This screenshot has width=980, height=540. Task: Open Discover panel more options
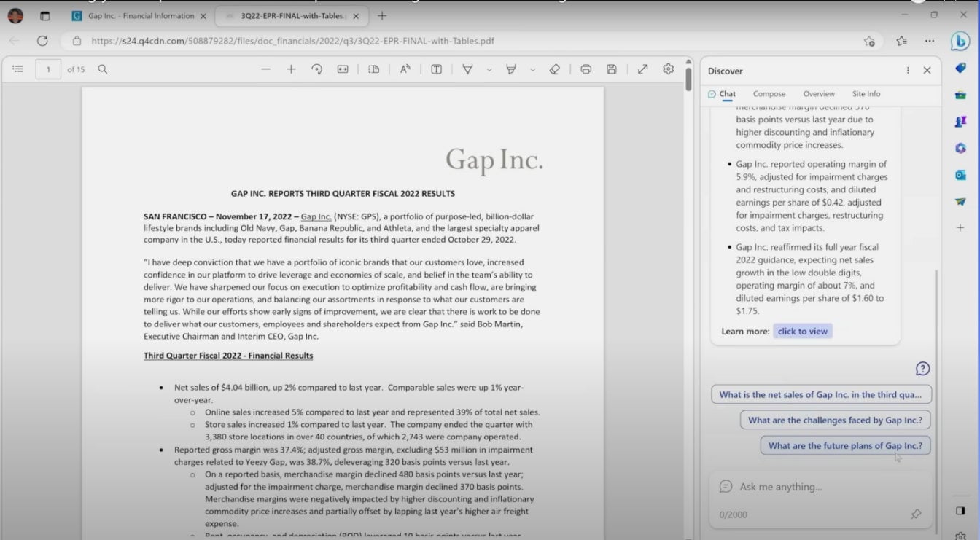pos(908,71)
